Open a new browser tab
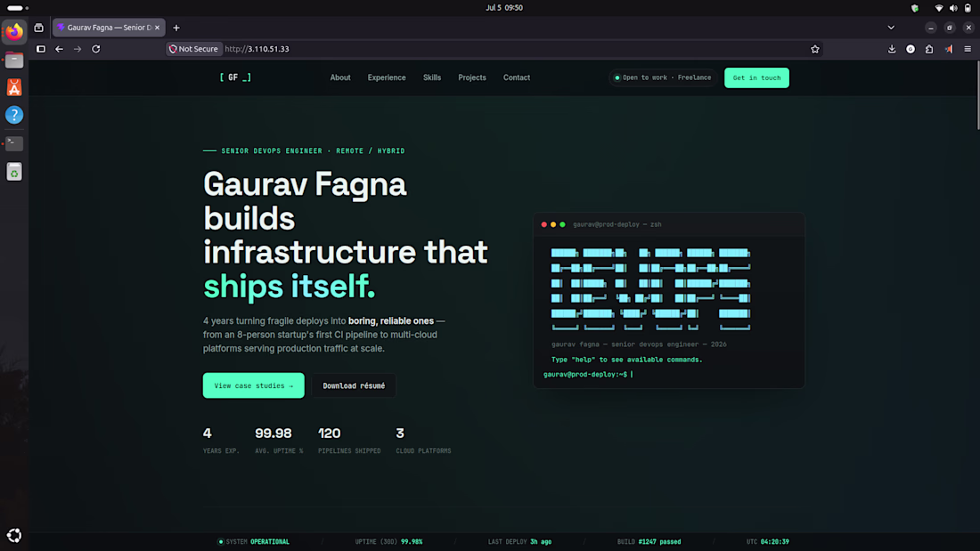The image size is (980, 551). tap(176, 28)
